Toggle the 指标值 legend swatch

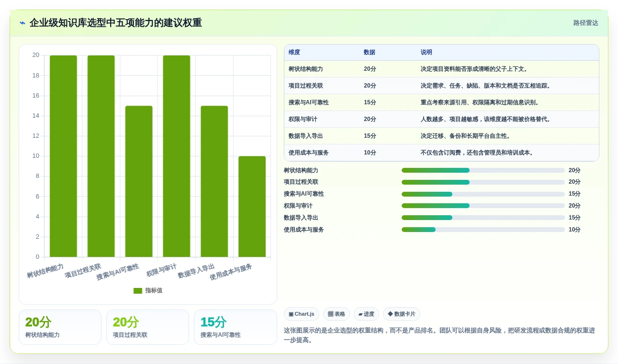tap(138, 291)
